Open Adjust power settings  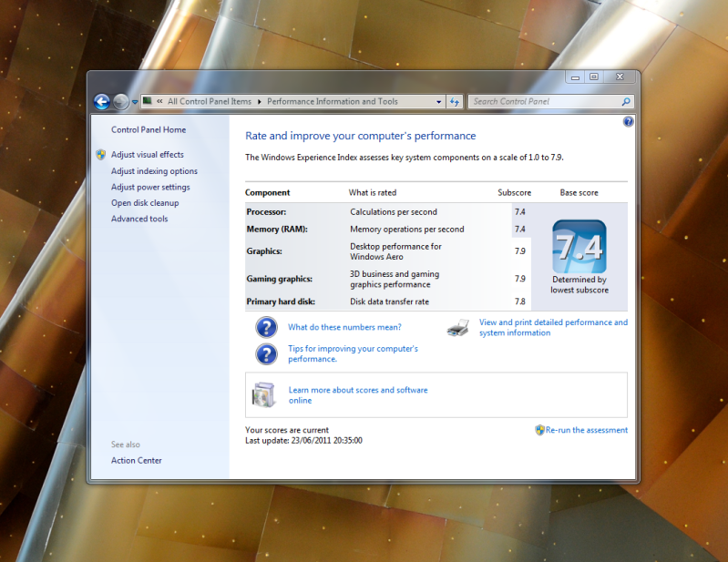(x=150, y=187)
